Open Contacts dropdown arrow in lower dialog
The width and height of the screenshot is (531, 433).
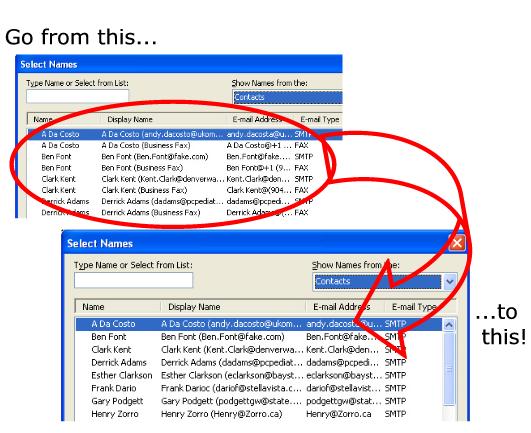[x=449, y=282]
